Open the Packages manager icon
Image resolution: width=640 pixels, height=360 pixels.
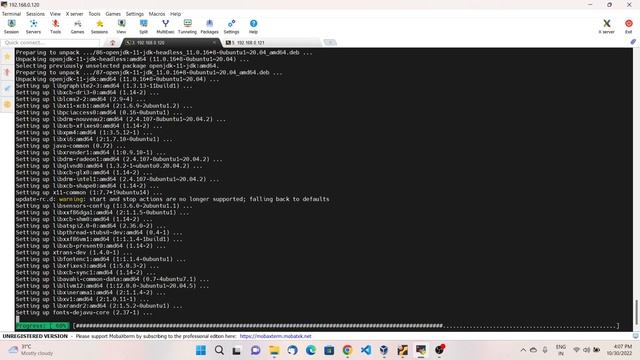click(209, 27)
